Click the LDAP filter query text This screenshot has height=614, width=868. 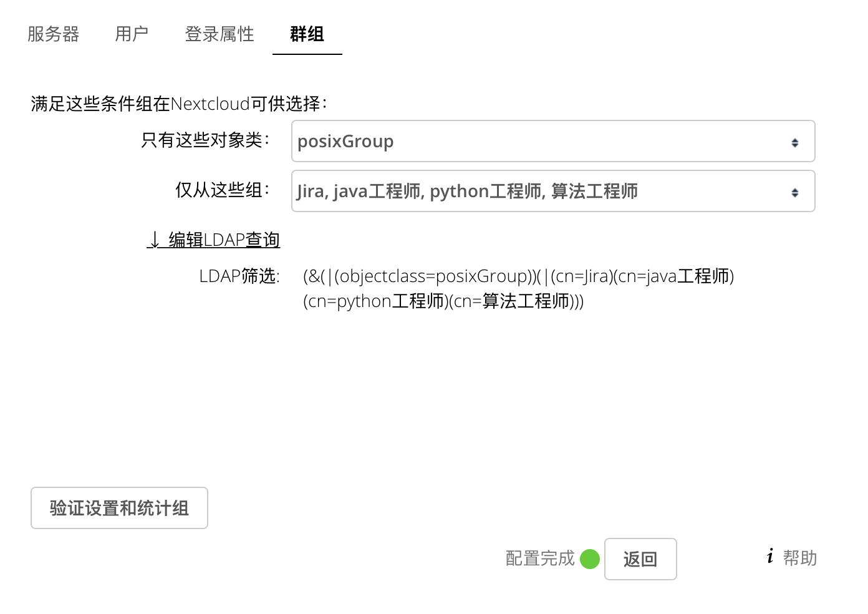coord(519,288)
